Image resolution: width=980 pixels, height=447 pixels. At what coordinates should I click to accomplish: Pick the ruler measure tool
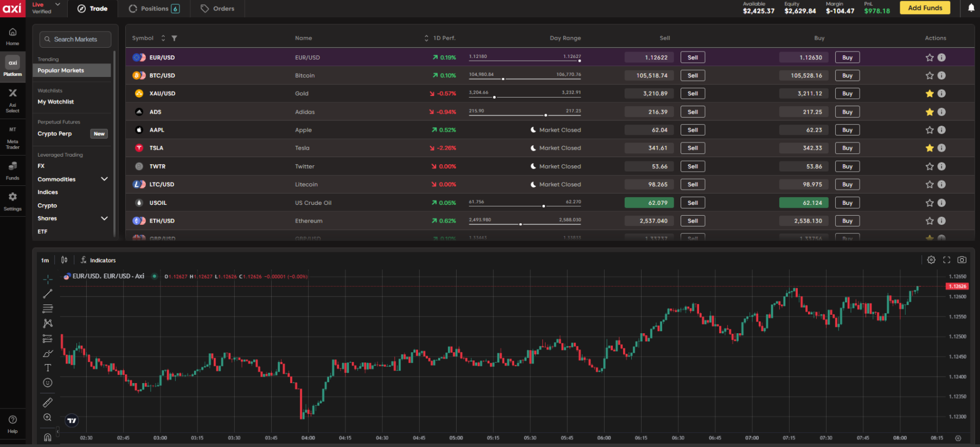tap(48, 403)
